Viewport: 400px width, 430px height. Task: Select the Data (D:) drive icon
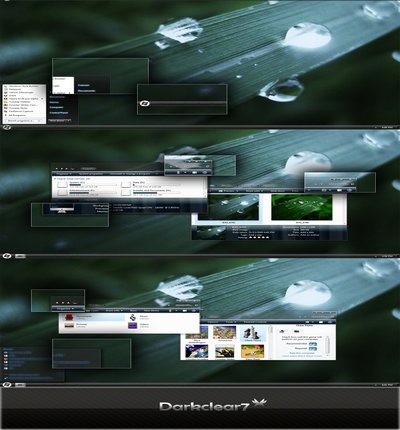(126, 184)
